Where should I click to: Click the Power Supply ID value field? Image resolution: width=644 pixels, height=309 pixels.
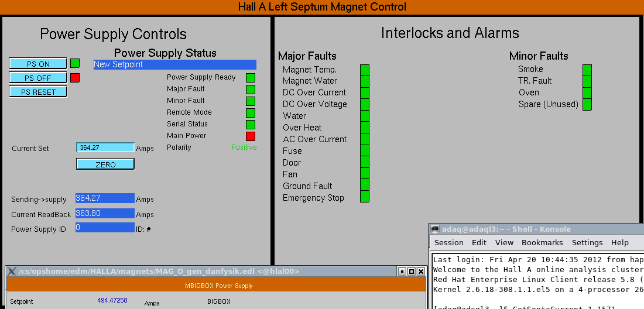tap(105, 228)
